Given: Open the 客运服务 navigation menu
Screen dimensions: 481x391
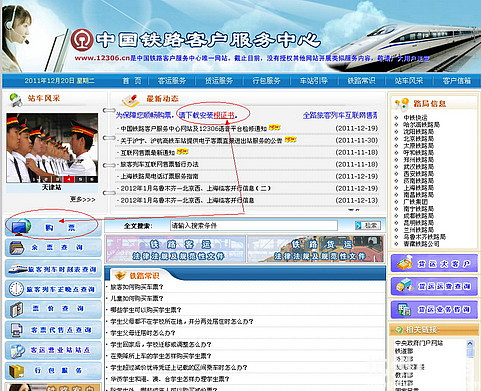Looking at the screenshot, I should pos(172,81).
